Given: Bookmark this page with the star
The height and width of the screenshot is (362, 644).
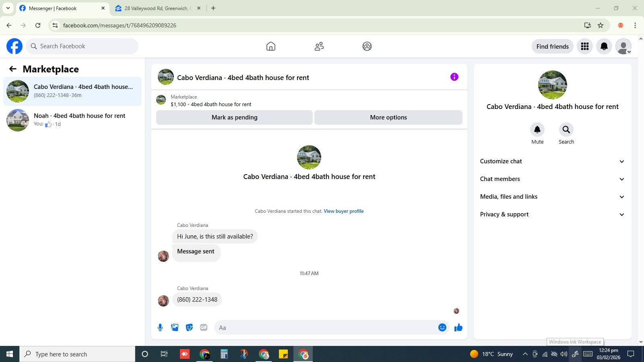Looking at the screenshot, I should click(601, 25).
